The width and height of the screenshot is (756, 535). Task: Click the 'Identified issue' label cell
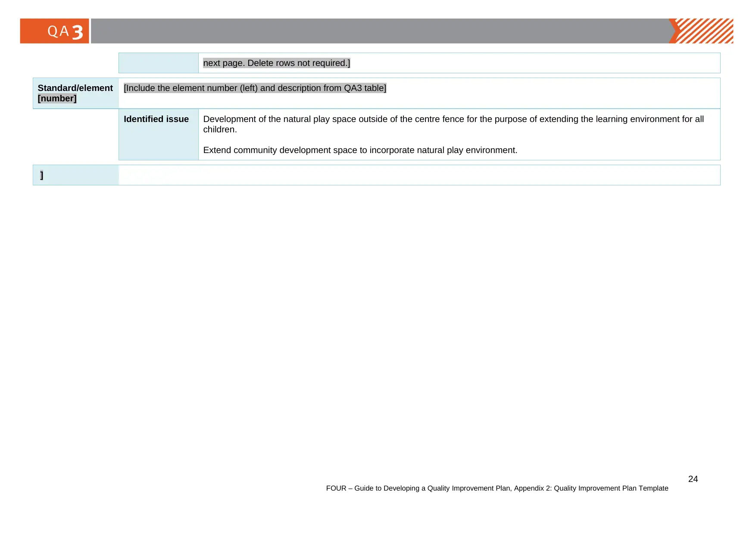158,135
